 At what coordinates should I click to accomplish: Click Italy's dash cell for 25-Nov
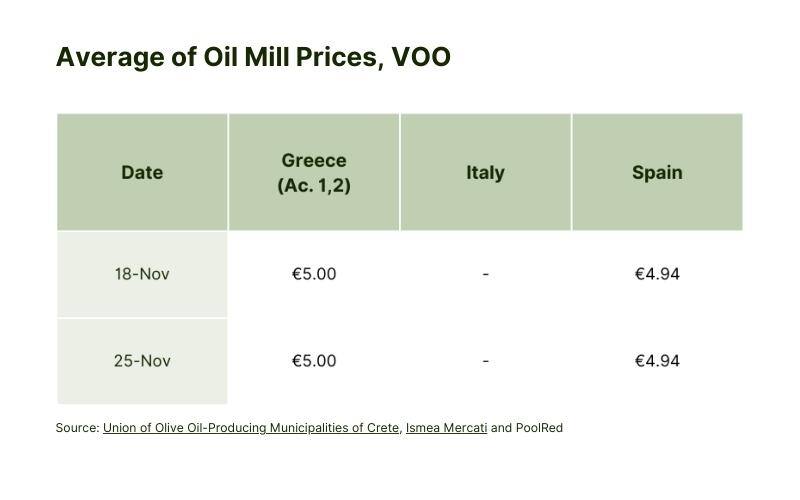pyautogui.click(x=485, y=361)
